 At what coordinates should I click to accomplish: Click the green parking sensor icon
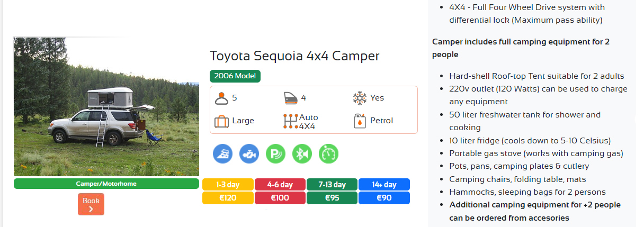click(x=275, y=154)
